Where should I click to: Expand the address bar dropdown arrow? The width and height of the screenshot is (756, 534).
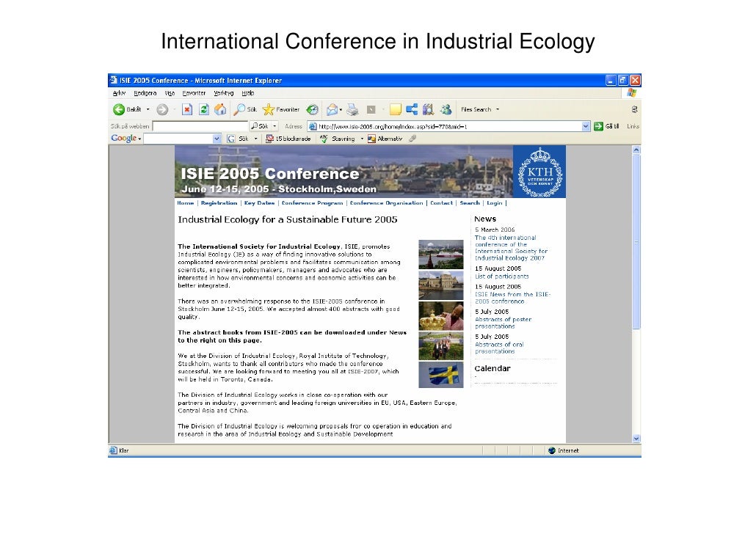586,126
